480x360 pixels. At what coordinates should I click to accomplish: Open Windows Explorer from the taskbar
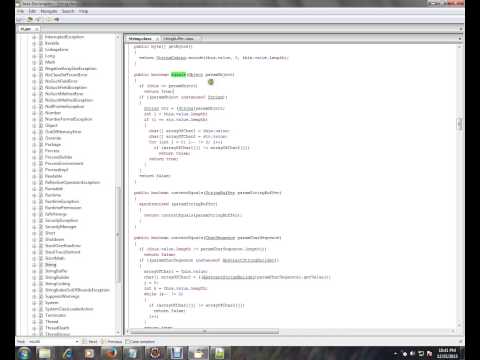point(44,353)
